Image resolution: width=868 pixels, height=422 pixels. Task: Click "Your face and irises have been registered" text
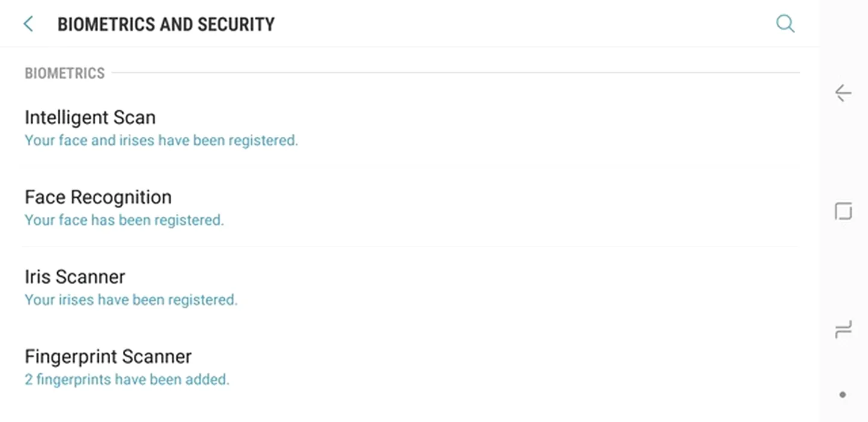tap(161, 140)
